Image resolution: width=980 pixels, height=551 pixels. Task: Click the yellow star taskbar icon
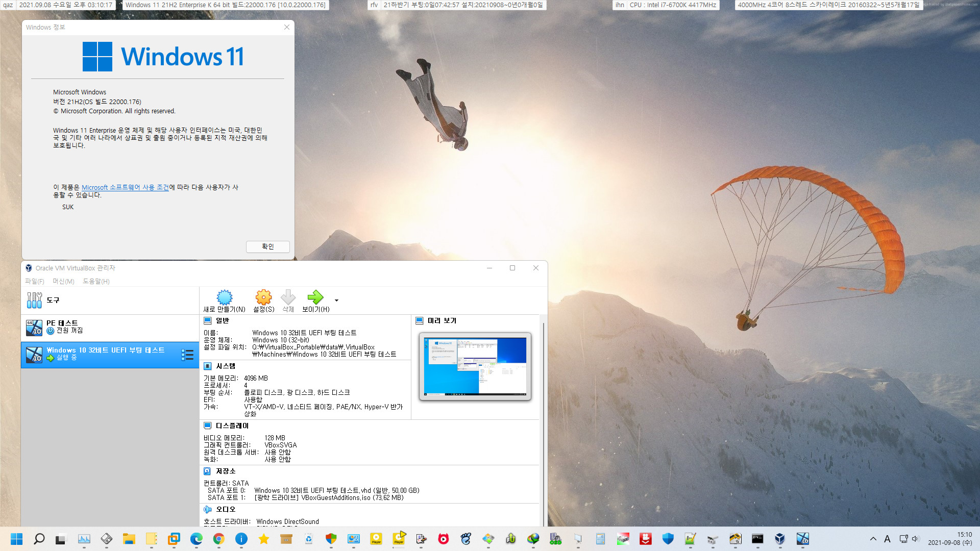pyautogui.click(x=263, y=539)
